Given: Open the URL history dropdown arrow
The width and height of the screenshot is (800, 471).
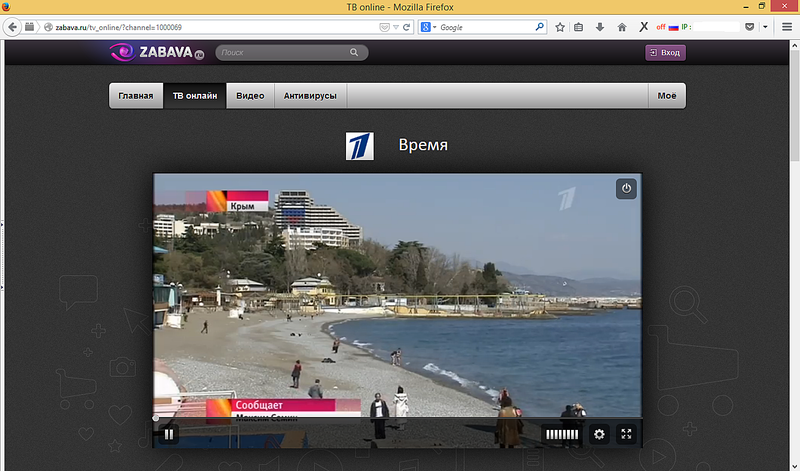Looking at the screenshot, I should click(396, 27).
